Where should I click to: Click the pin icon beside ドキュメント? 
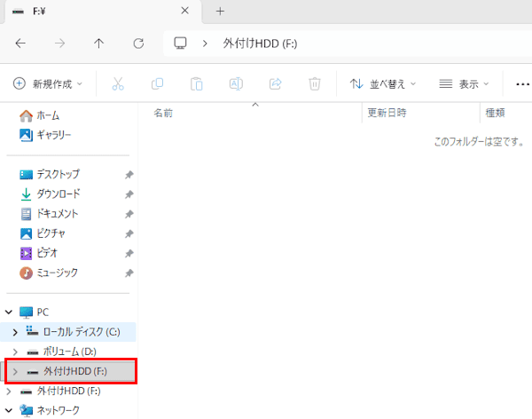(x=129, y=215)
